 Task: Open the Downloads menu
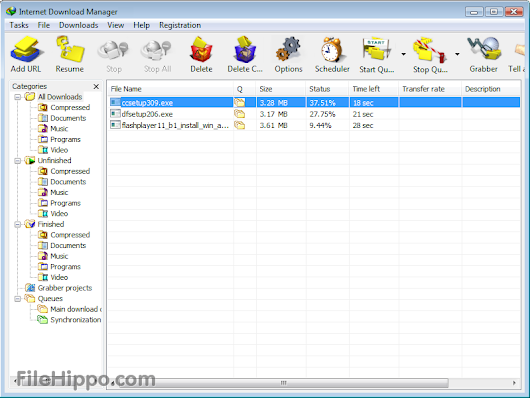click(x=78, y=25)
